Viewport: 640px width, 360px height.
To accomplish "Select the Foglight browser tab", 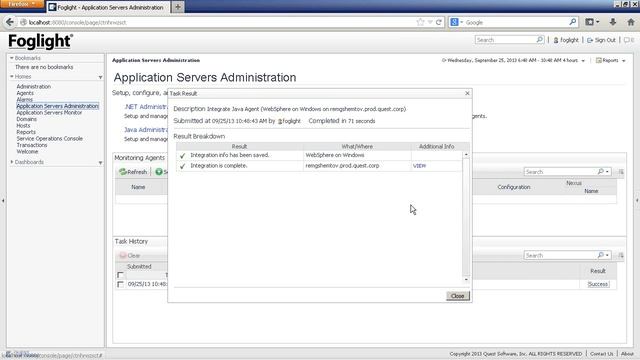I will 109,7.
